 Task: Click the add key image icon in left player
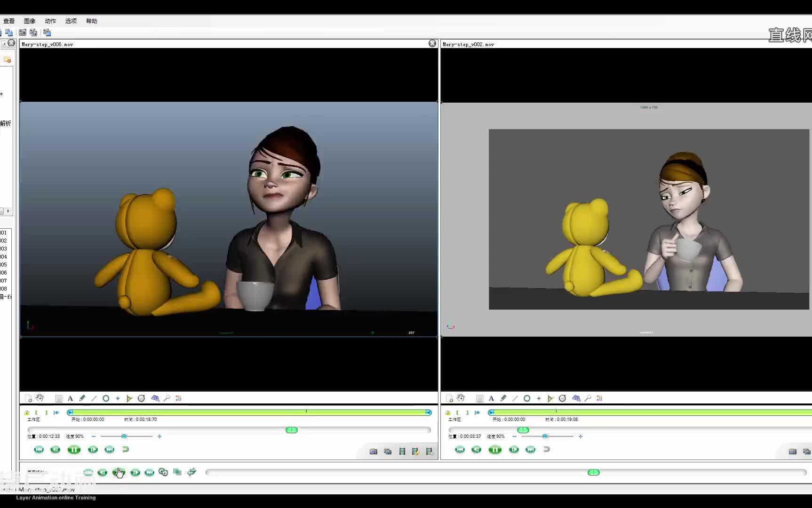pyautogui.click(x=28, y=398)
